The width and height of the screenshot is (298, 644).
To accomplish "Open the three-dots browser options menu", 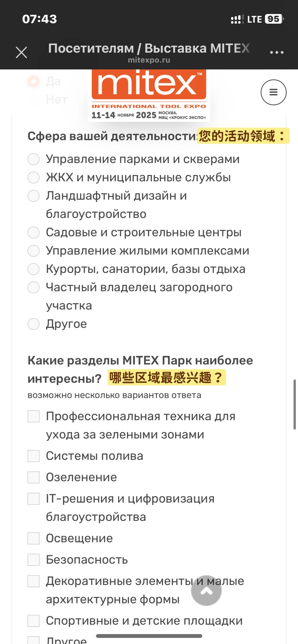I will tap(276, 52).
